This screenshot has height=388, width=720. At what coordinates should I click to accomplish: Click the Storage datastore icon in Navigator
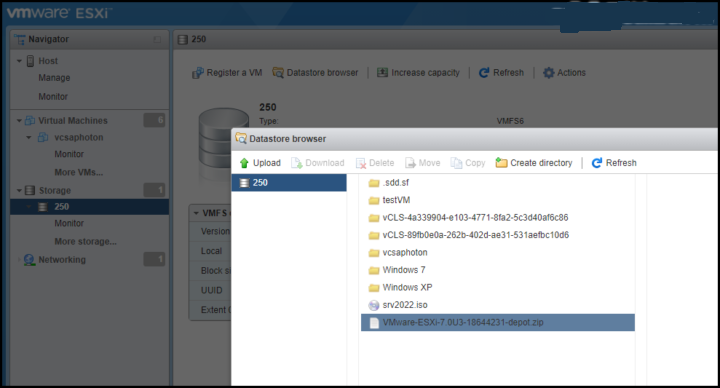pyautogui.click(x=30, y=191)
